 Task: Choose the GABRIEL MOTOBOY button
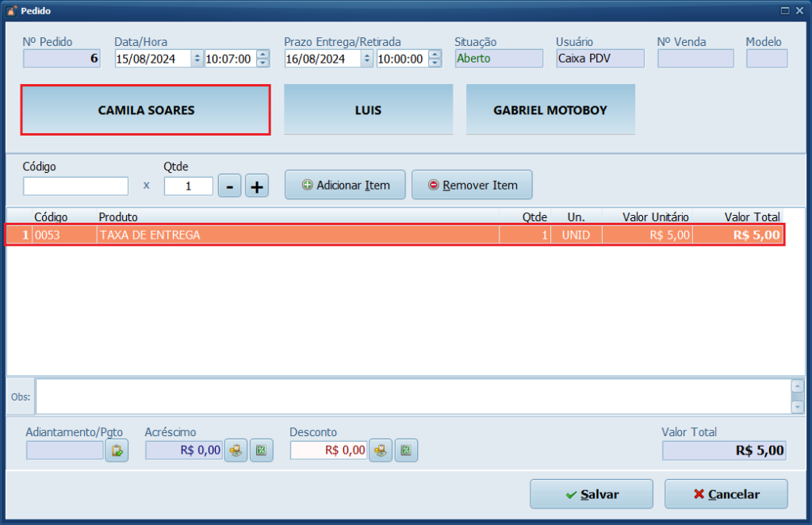pos(550,110)
